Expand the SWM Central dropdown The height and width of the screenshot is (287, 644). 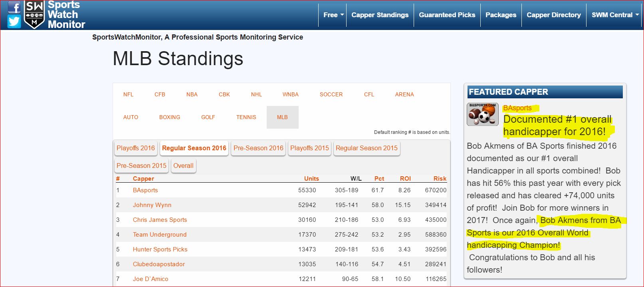coord(615,15)
